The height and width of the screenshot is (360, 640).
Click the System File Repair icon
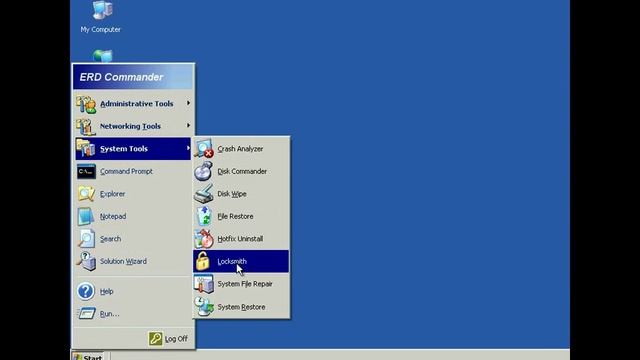tap(203, 284)
